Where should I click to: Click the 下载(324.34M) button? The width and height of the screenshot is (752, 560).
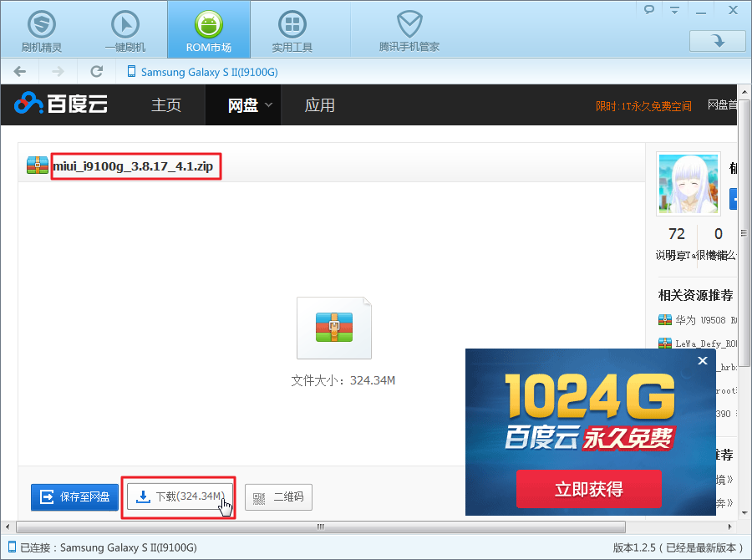coord(180,496)
